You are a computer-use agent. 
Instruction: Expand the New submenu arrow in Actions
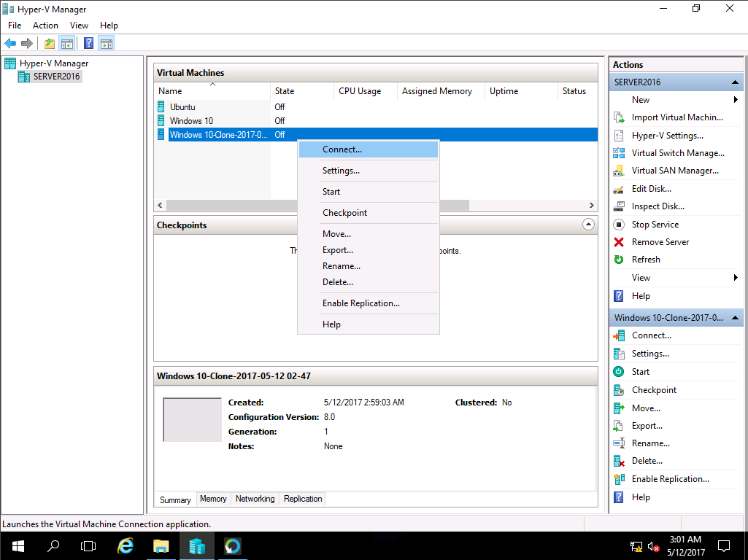tap(736, 100)
